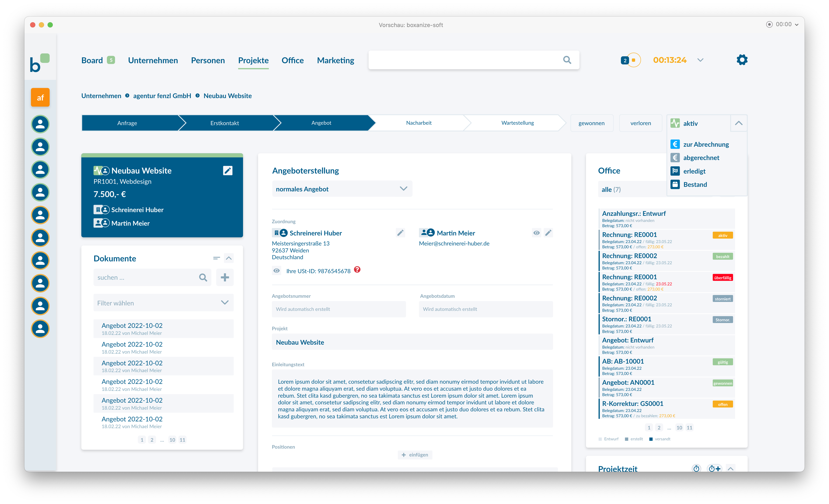Click the first person avatar in the sidebar

[x=40, y=124]
